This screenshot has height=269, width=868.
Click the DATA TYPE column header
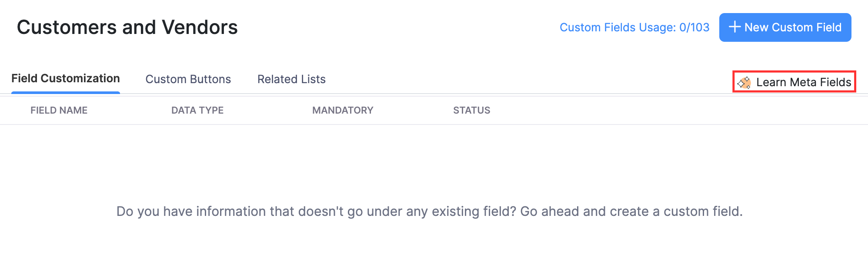click(197, 110)
